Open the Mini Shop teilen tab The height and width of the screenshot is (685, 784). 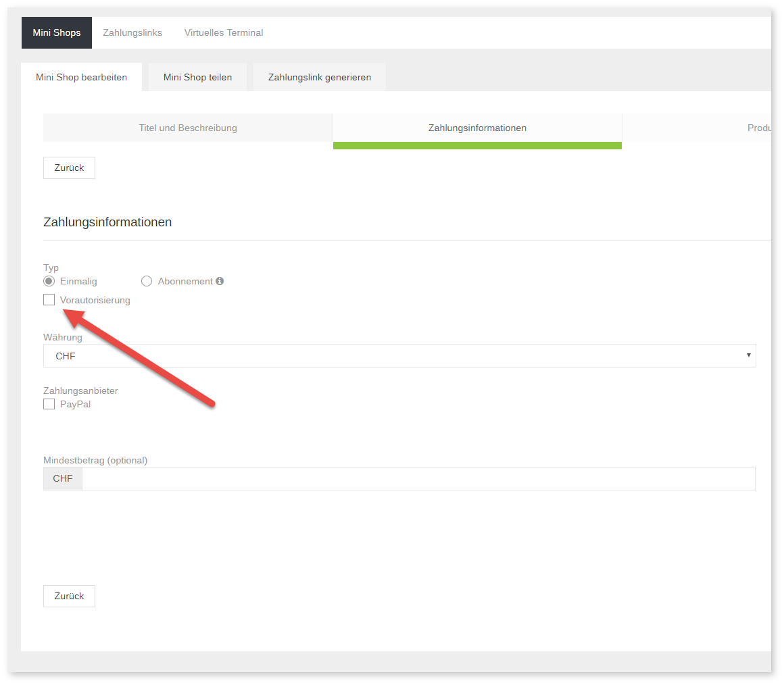pos(197,77)
